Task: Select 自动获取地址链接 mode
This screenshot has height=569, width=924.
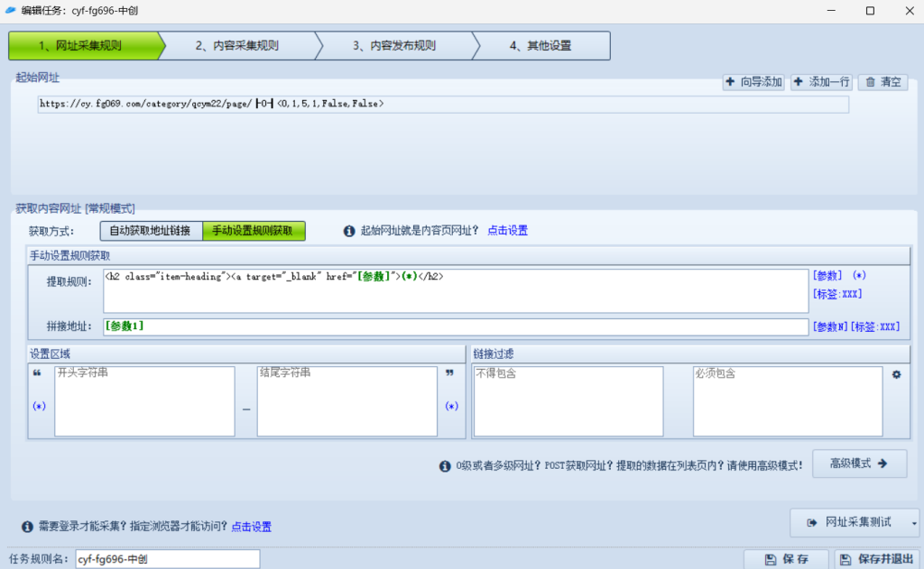Action: (150, 231)
